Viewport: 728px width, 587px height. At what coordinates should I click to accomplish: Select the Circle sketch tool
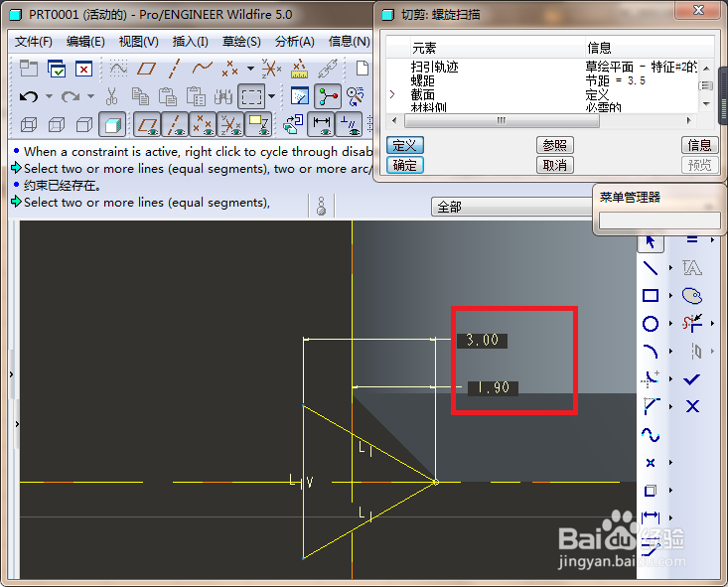650,324
